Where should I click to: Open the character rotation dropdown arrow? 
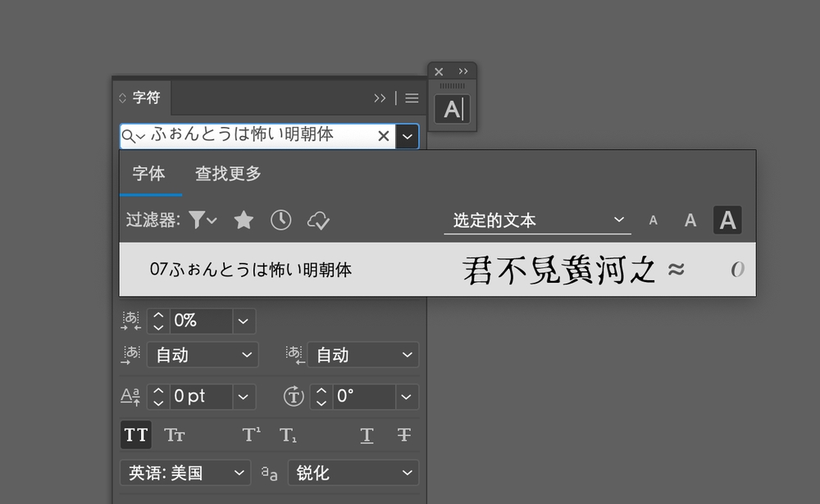pos(407,397)
